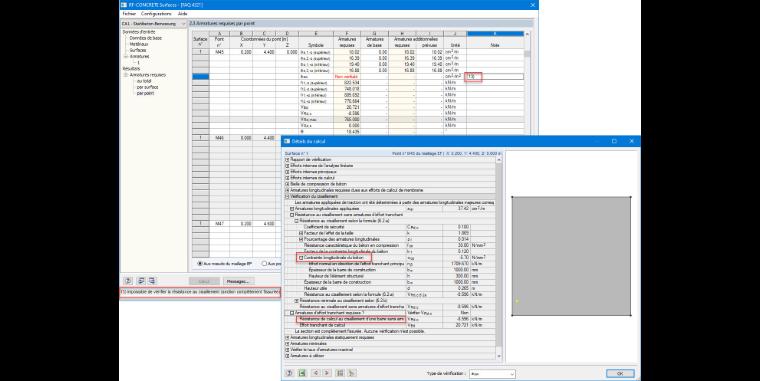The image size is (760, 381).
Task: Select 'Armatures requises' results node
Action: point(147,75)
